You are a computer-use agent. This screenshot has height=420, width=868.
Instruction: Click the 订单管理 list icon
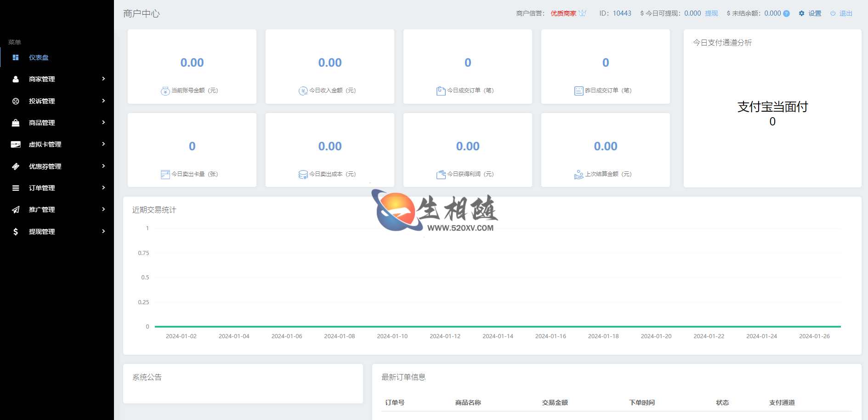16,188
